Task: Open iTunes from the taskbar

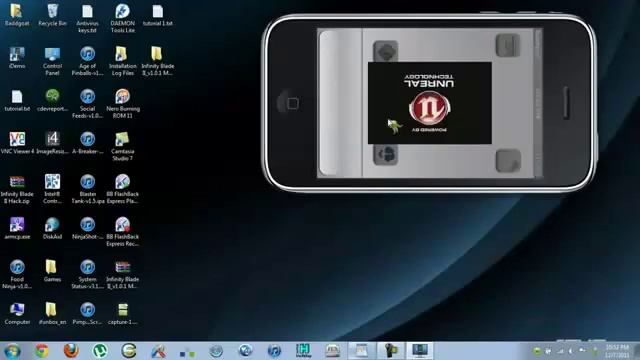Action: click(274, 351)
